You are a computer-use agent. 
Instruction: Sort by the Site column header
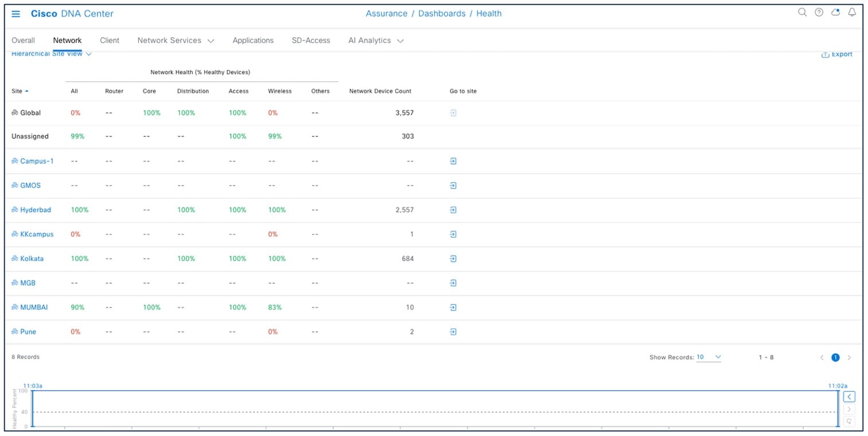pyautogui.click(x=20, y=91)
